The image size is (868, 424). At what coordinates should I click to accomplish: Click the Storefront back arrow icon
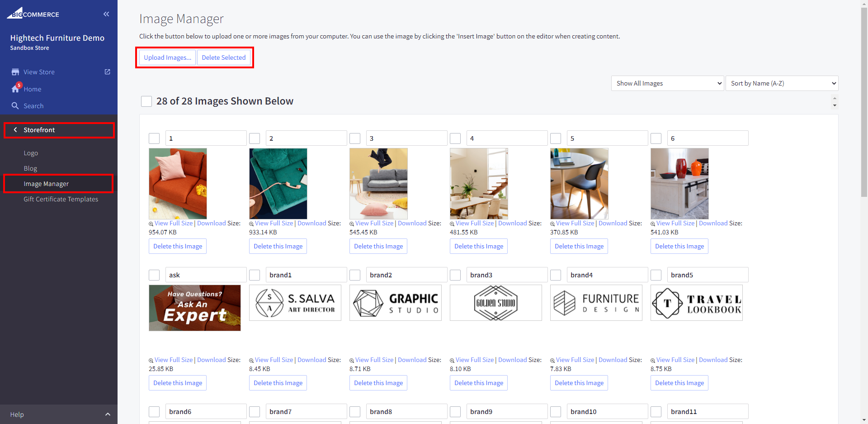[x=15, y=130]
